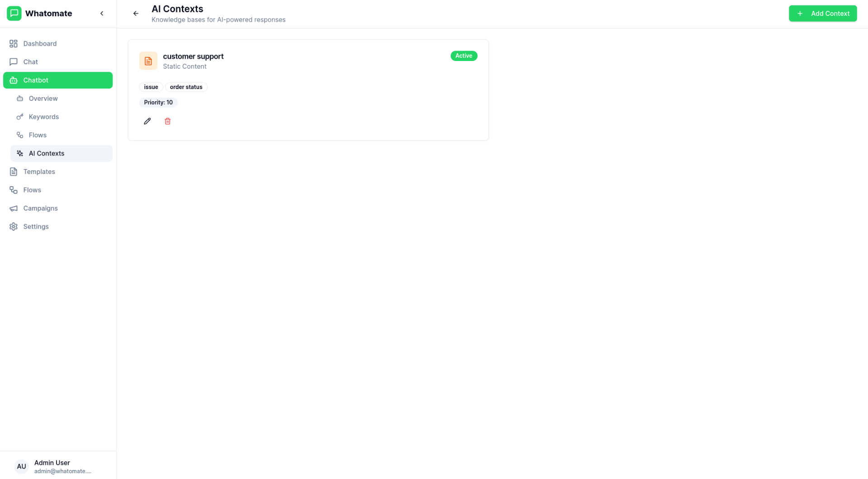Open the Admin User profile name

[x=52, y=463]
